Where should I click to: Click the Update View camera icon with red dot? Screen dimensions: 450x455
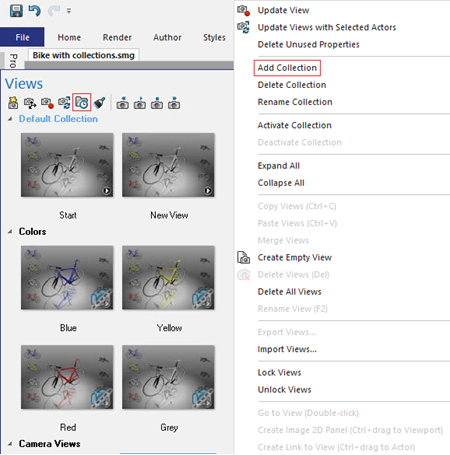coord(47,103)
